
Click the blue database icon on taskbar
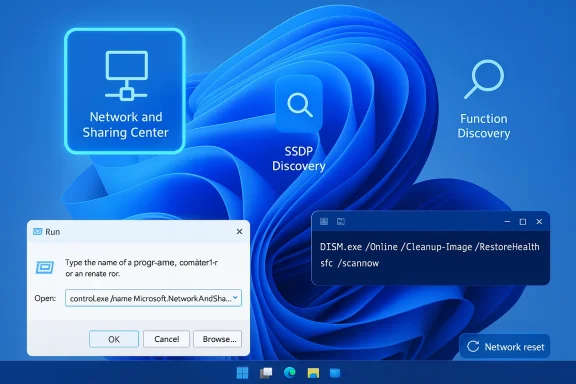coord(335,373)
